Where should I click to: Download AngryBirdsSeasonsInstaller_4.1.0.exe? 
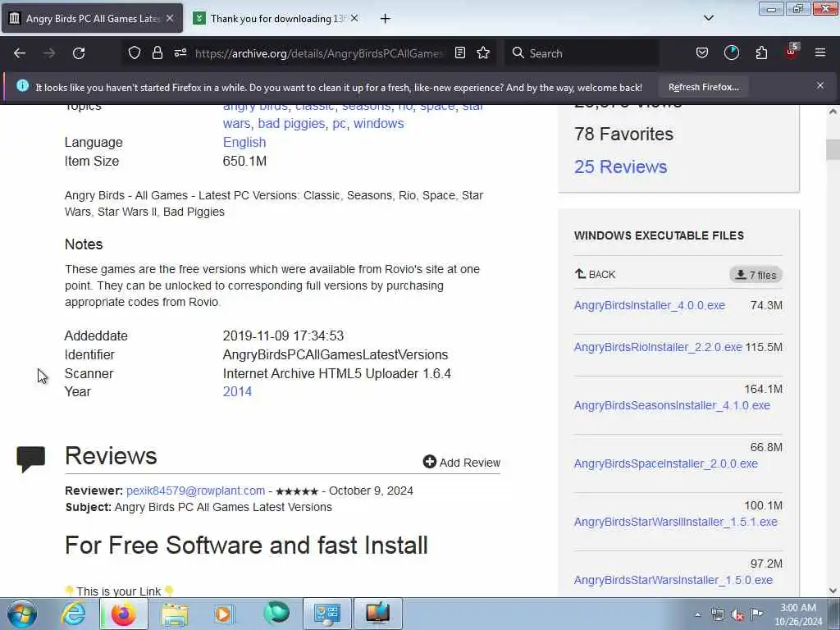(672, 405)
